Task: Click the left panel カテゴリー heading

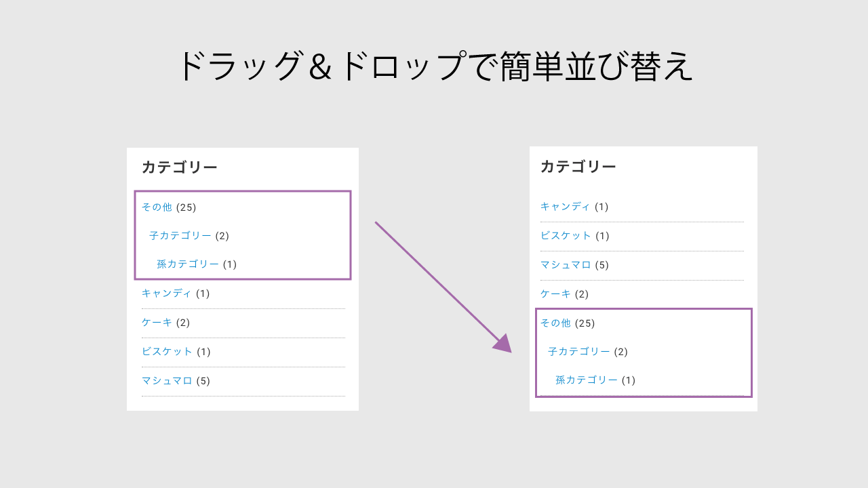Action: point(180,167)
